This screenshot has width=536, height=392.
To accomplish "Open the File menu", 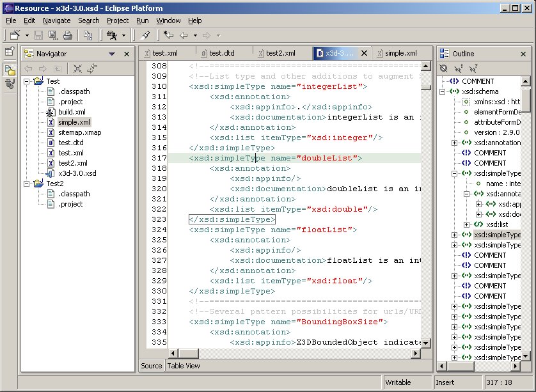I will pos(11,20).
